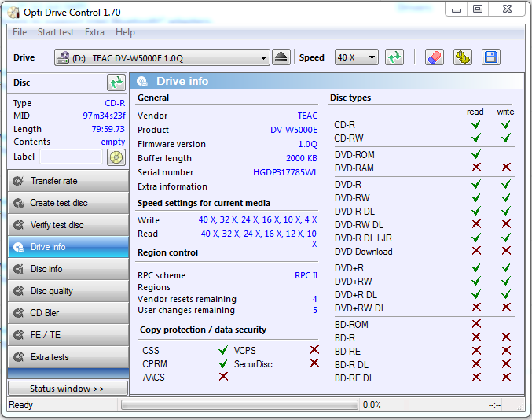Image resolution: width=532 pixels, height=420 pixels.
Task: Click the eraser (erase disc) toolbar icon
Action: 435,57
